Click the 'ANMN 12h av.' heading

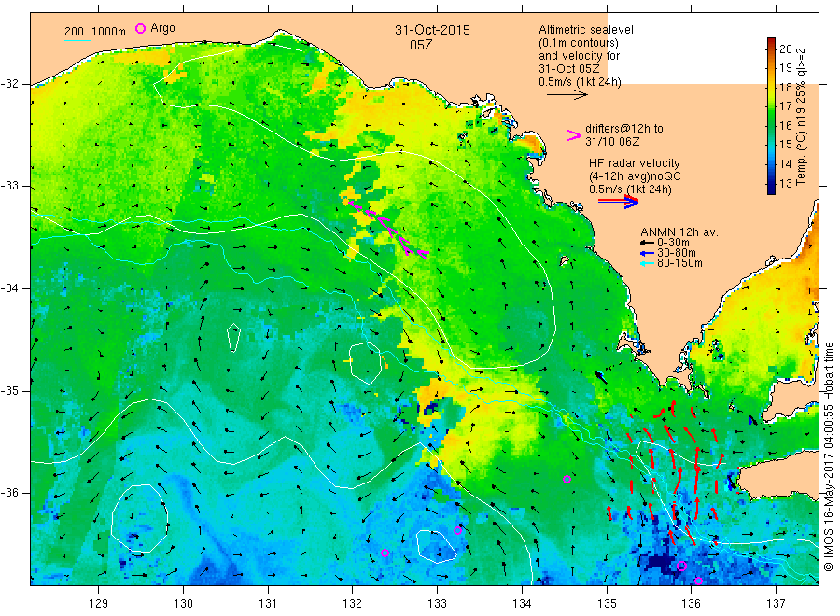[x=679, y=232]
